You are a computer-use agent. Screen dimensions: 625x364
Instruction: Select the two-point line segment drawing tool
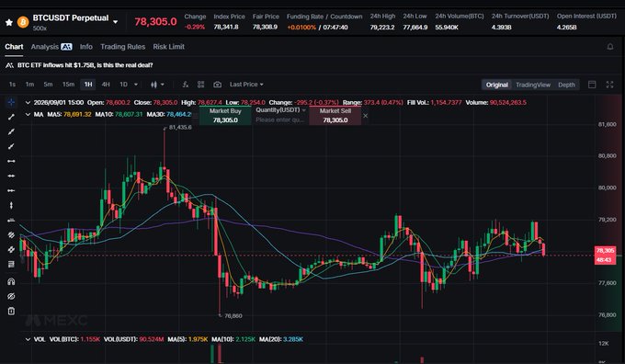click(x=11, y=117)
